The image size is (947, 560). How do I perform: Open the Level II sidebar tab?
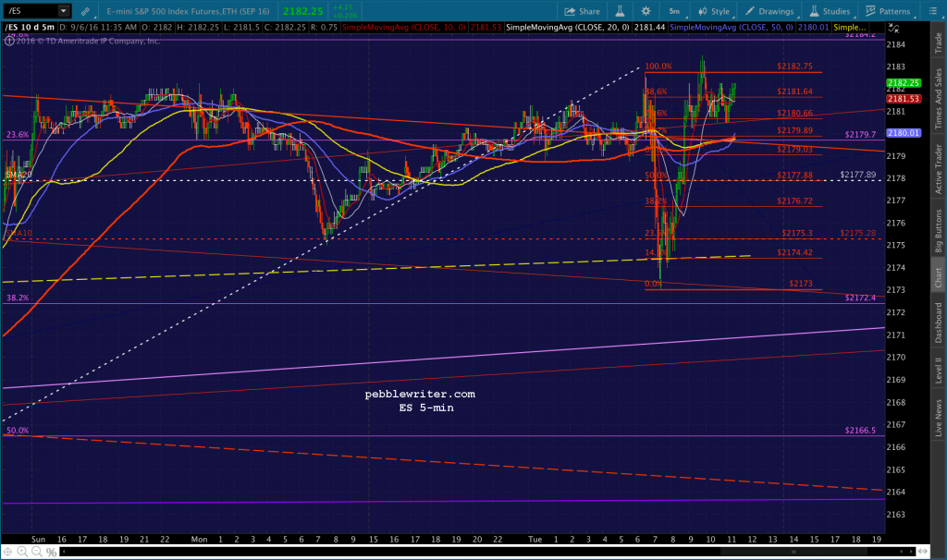click(x=938, y=370)
